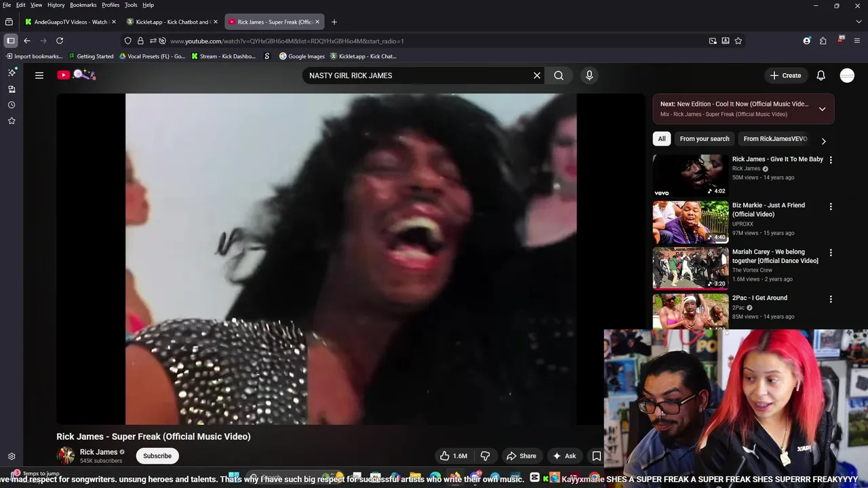
Task: Select From your search chip
Action: click(x=705, y=139)
